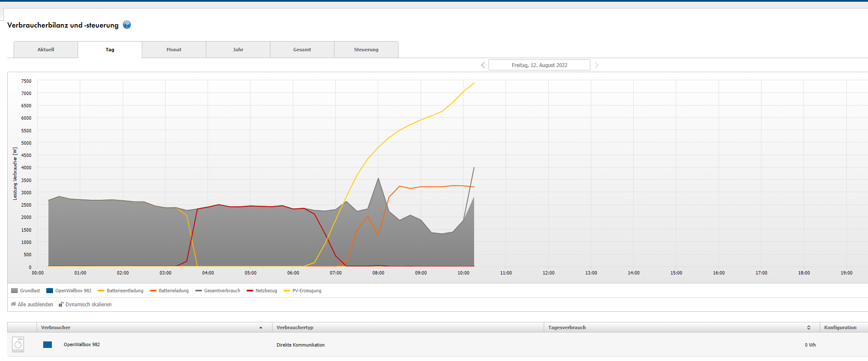The height and width of the screenshot is (361, 868).
Task: Go to next day using right arrow
Action: [596, 65]
